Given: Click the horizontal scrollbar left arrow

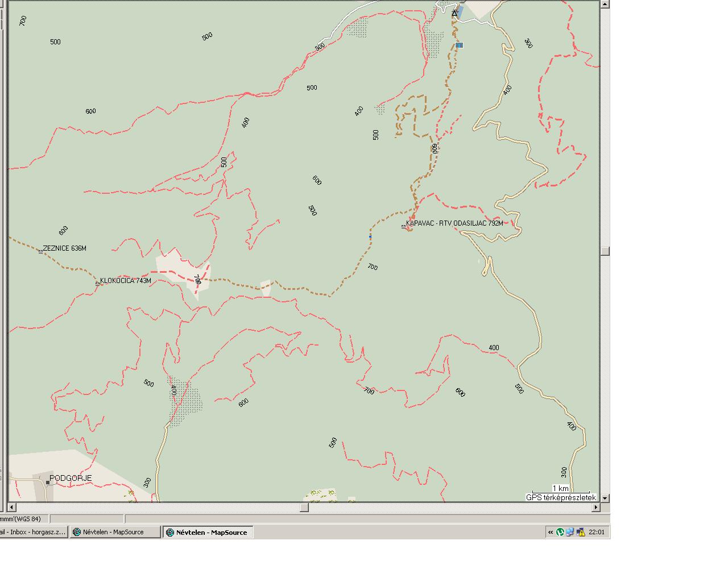Looking at the screenshot, I should [x=13, y=507].
